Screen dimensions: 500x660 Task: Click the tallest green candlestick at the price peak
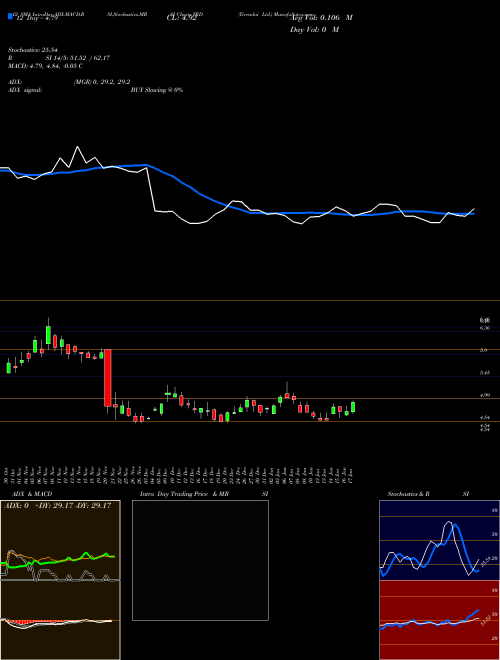pos(48,335)
